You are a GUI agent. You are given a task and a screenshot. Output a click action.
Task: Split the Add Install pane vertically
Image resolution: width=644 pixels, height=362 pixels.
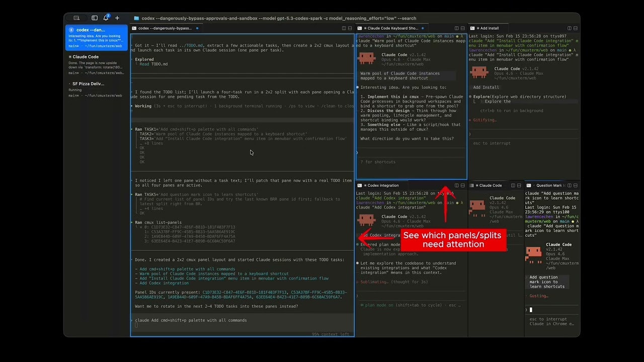[x=569, y=28]
